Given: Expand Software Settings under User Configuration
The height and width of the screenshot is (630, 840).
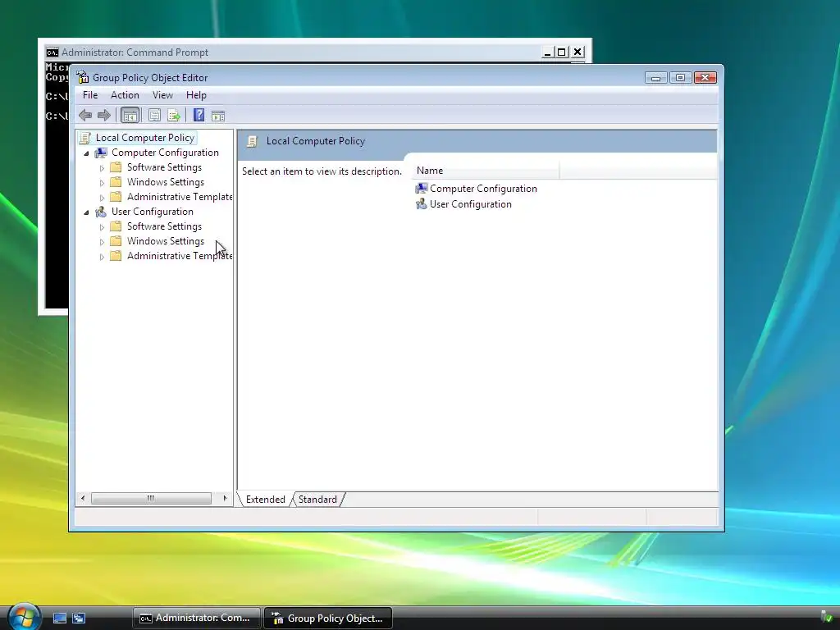Looking at the screenshot, I should [x=102, y=227].
